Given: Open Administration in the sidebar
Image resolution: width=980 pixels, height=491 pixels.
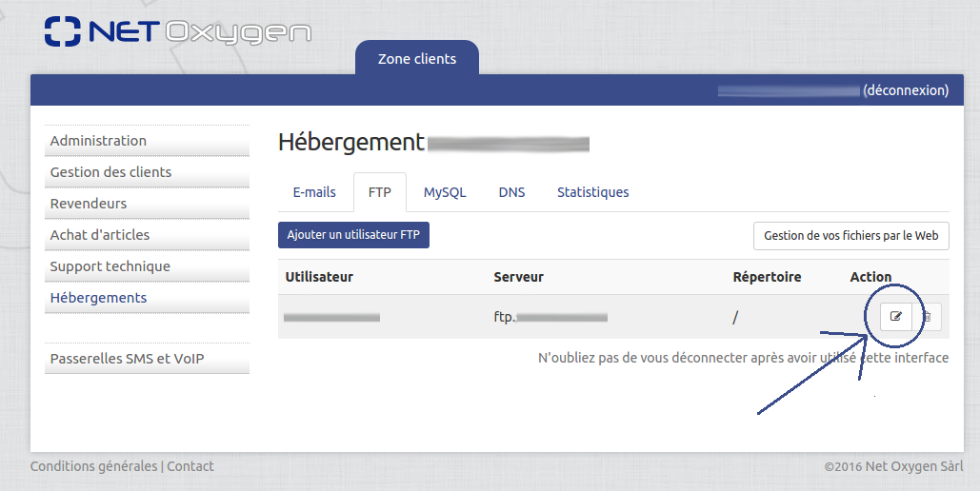Looking at the screenshot, I should [98, 141].
